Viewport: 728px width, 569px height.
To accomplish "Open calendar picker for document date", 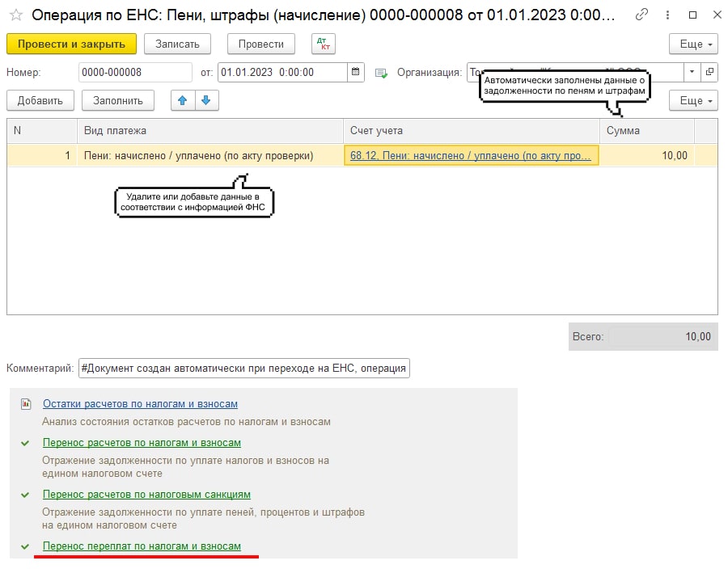I will [x=356, y=72].
